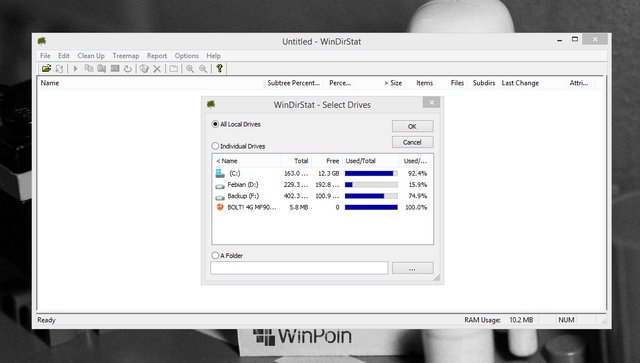Click the folder path input field
Screen dimensions: 640x363
click(299, 268)
